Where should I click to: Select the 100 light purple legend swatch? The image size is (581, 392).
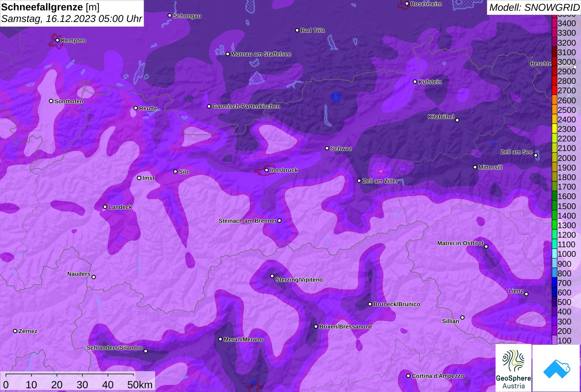(x=554, y=341)
